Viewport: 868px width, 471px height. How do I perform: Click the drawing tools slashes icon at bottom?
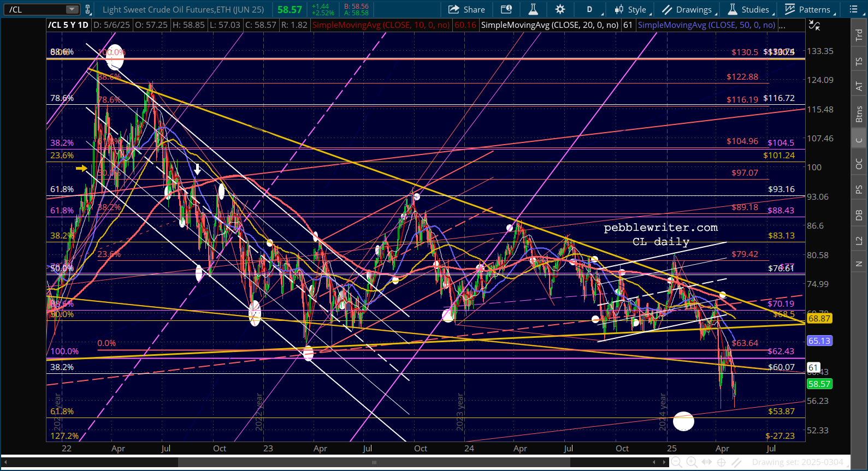[736, 462]
